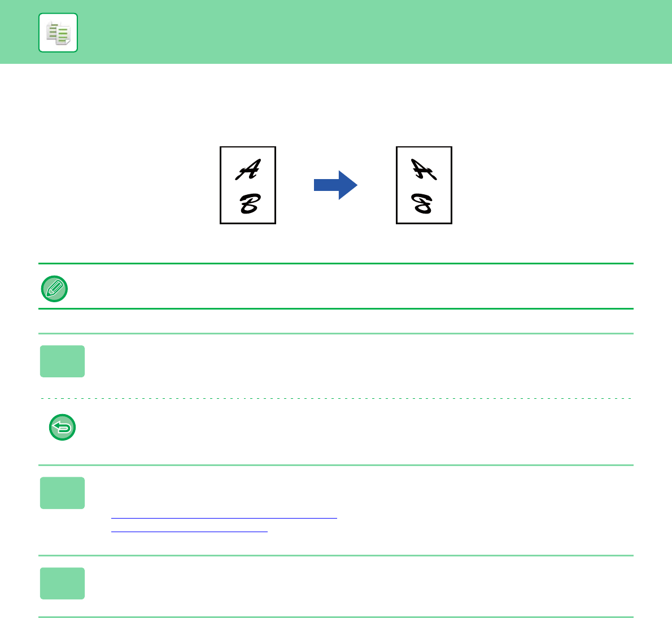Open the shorter underlined reference link
The image size is (672, 618).
189,530
